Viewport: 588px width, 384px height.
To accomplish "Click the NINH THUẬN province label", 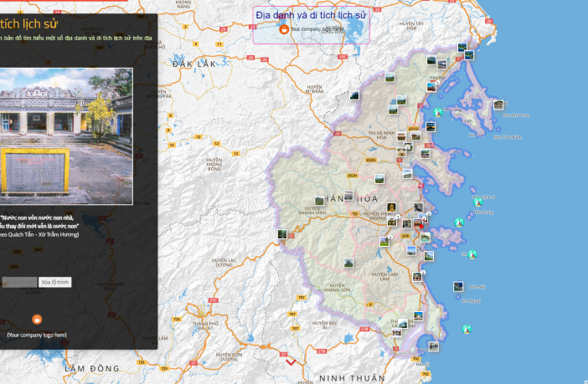I will click(x=352, y=378).
